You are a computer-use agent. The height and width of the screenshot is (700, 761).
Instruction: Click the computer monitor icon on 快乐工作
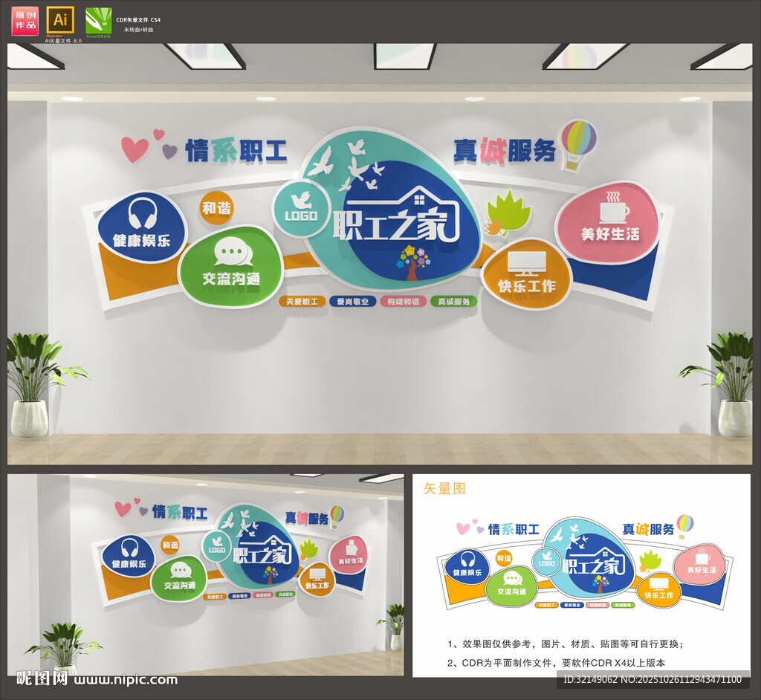coord(527,264)
